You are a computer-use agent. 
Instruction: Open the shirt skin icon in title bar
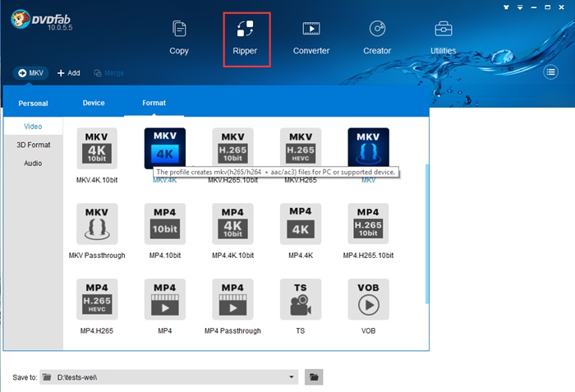tap(506, 7)
